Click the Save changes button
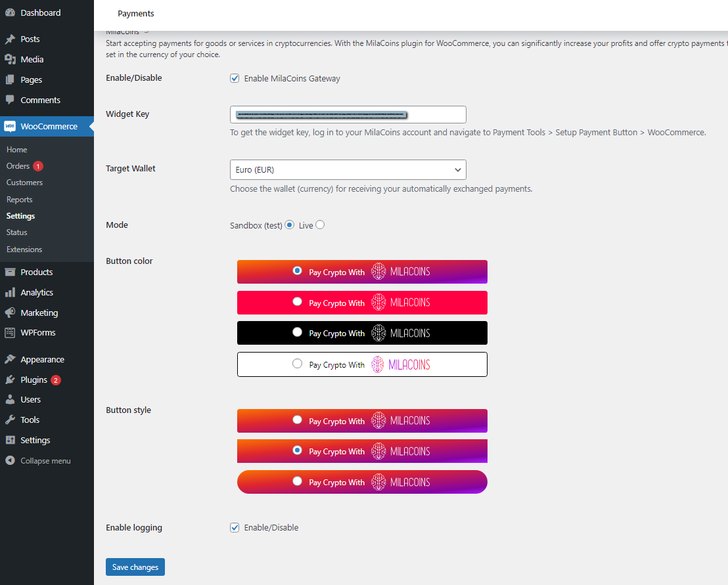The image size is (728, 585). click(x=135, y=567)
